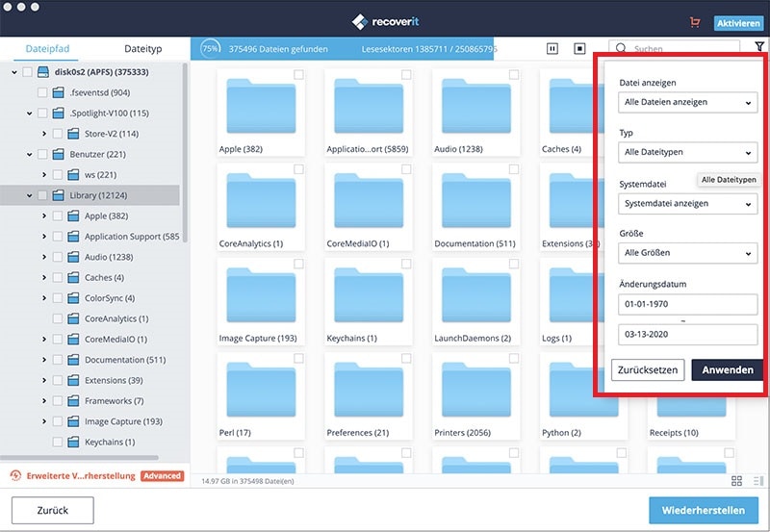Select Keychains (1) in the tree
Image resolution: width=770 pixels, height=532 pixels.
(110, 443)
